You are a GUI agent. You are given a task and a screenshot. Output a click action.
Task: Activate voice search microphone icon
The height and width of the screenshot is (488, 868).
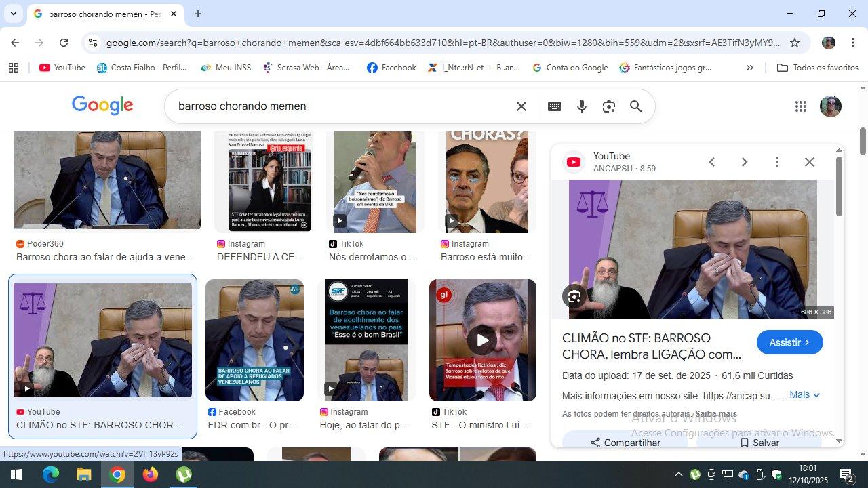[581, 106]
